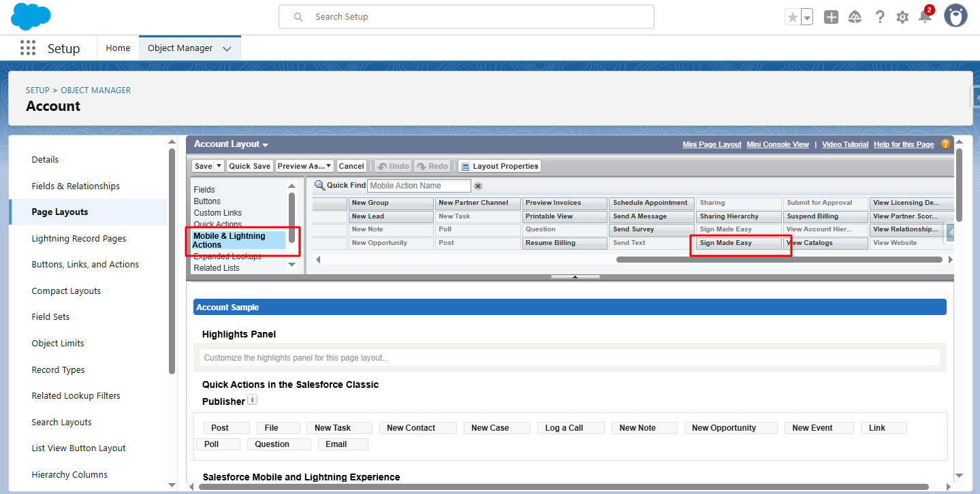
Task: Open the Trailhead guidance icon
Action: [855, 18]
